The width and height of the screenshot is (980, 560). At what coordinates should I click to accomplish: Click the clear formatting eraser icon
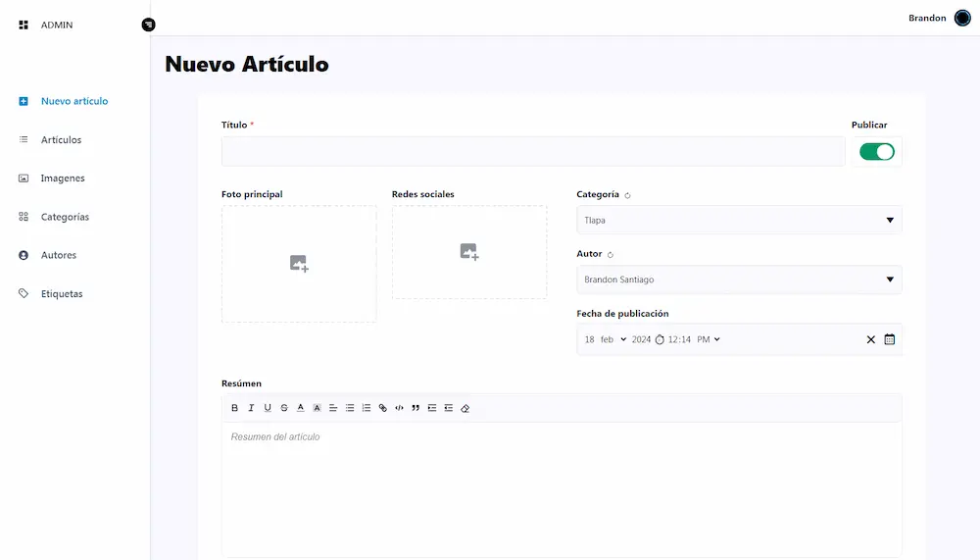coord(465,408)
